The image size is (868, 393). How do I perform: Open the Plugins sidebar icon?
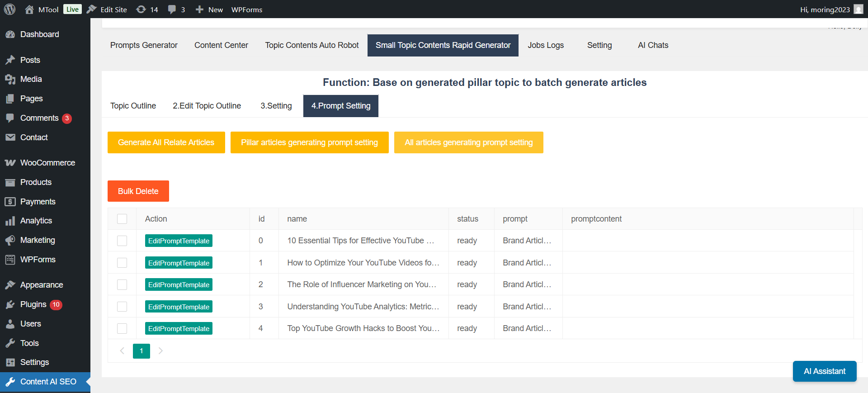tap(10, 304)
